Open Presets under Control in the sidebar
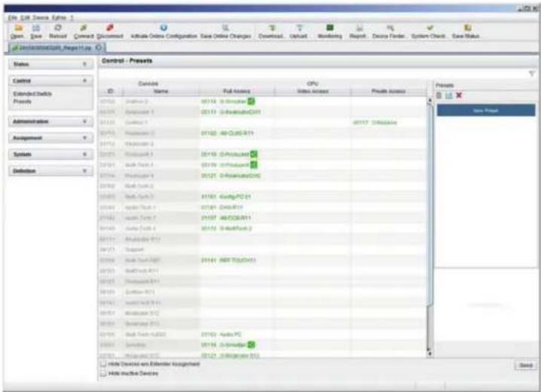541x392 pixels. pyautogui.click(x=22, y=102)
